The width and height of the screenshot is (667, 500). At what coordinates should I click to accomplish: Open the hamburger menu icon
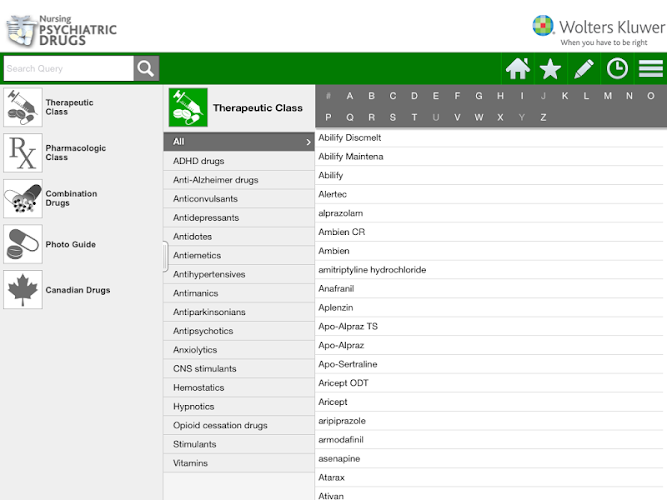pyautogui.click(x=650, y=69)
